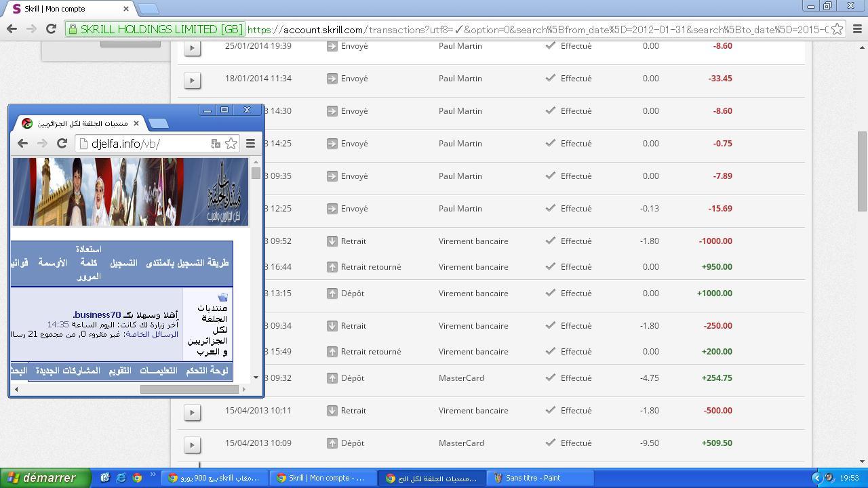Image resolution: width=868 pixels, height=488 pixels.
Task: Expand the 18/01/2014 11:34 transaction row
Action: click(x=192, y=80)
